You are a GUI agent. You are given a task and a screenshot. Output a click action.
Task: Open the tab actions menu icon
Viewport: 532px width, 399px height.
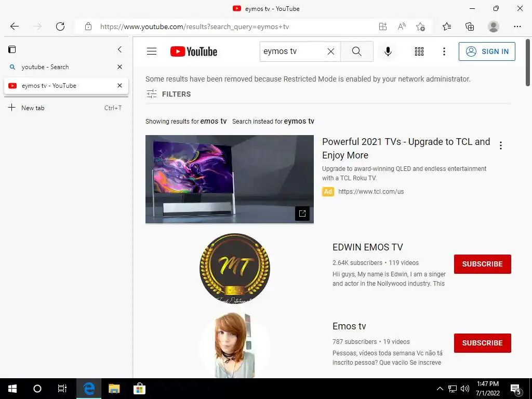(12, 49)
